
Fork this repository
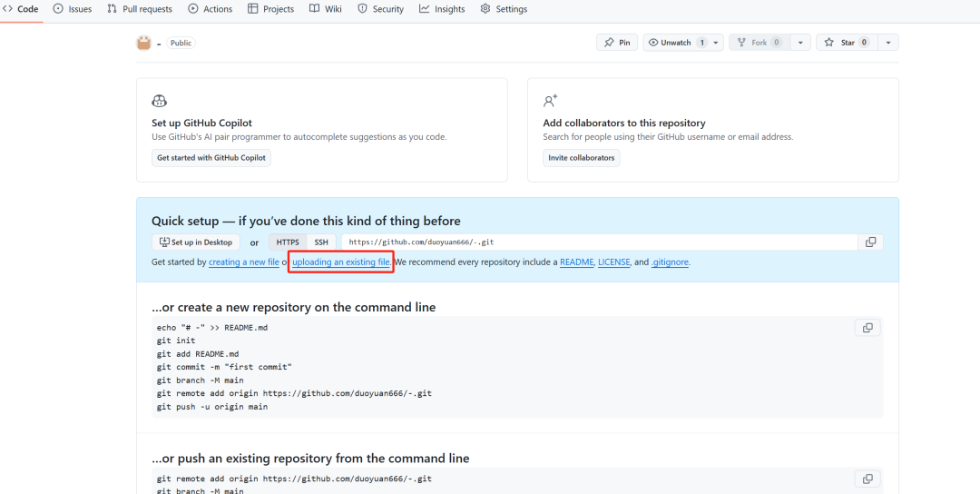(x=759, y=43)
